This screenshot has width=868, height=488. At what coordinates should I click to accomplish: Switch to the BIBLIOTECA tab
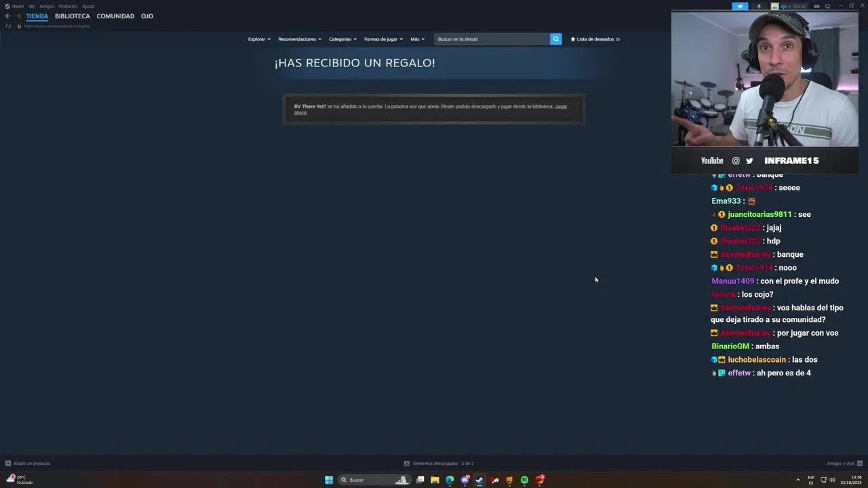72,16
